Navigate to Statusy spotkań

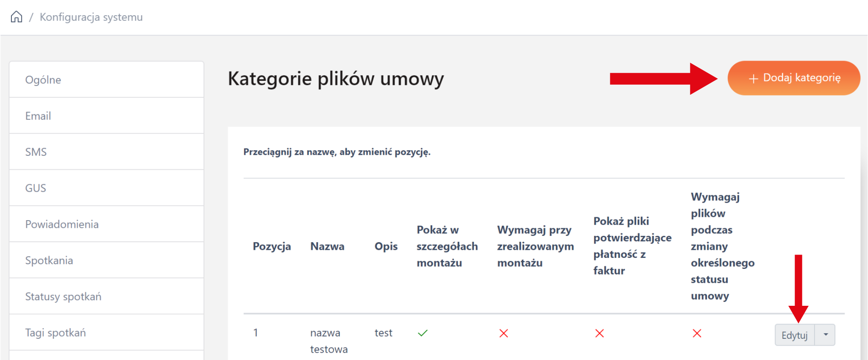[63, 296]
